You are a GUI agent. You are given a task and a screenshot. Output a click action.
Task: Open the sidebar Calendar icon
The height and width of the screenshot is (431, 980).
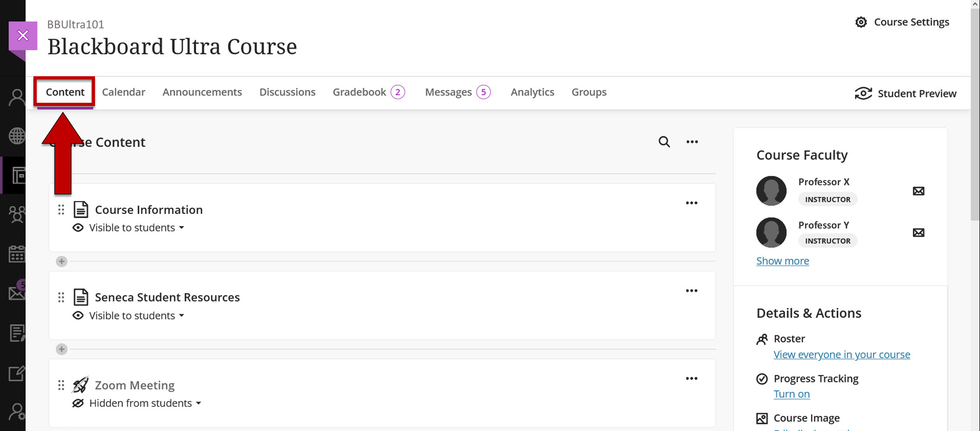(x=17, y=254)
